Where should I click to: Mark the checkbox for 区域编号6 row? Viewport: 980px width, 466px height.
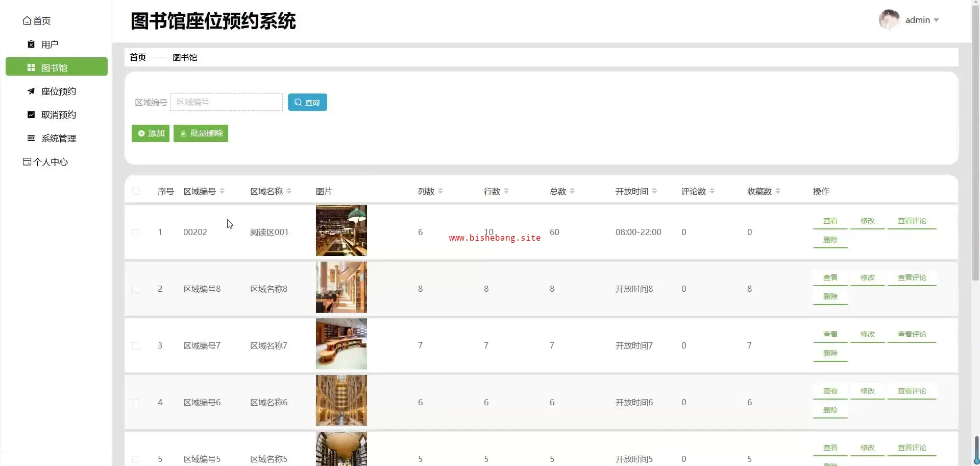point(136,403)
